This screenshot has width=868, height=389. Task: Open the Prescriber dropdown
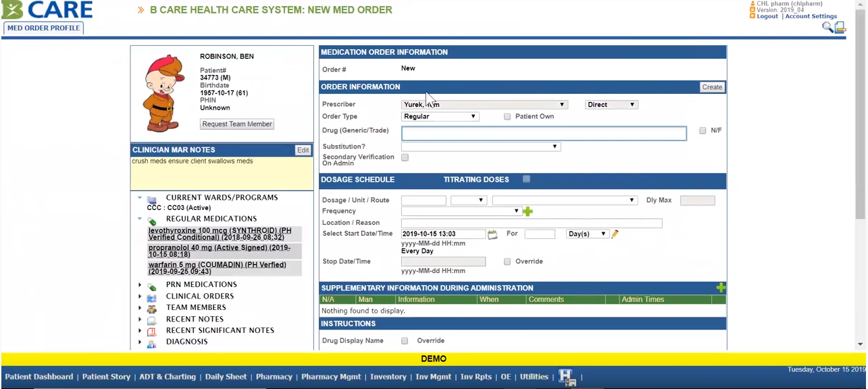pyautogui.click(x=484, y=105)
